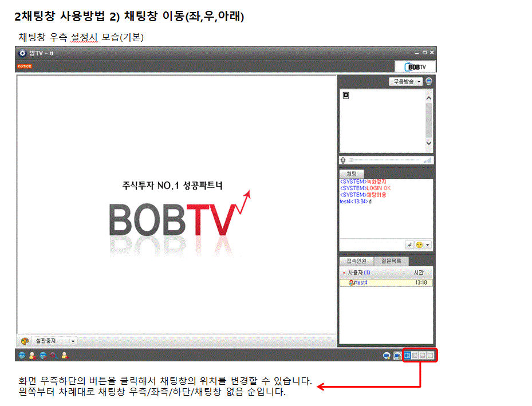Click the blue chat bubble icon in bottom toolbar
This screenshot has height=406, width=532.
(22, 356)
